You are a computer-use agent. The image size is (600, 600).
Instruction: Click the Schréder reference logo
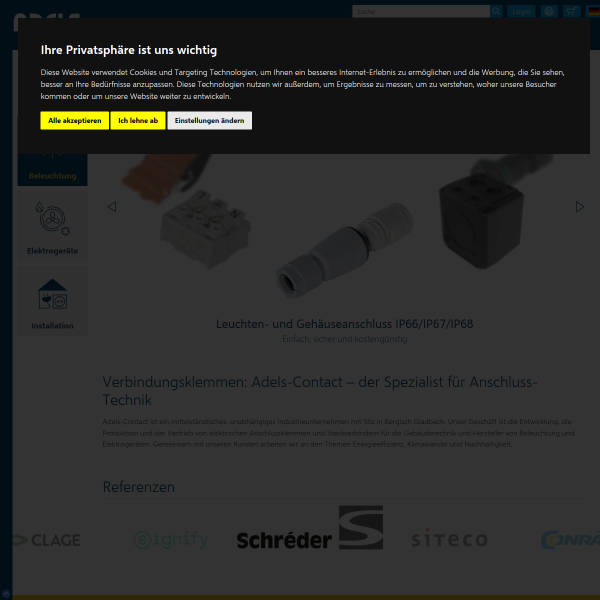click(x=310, y=528)
